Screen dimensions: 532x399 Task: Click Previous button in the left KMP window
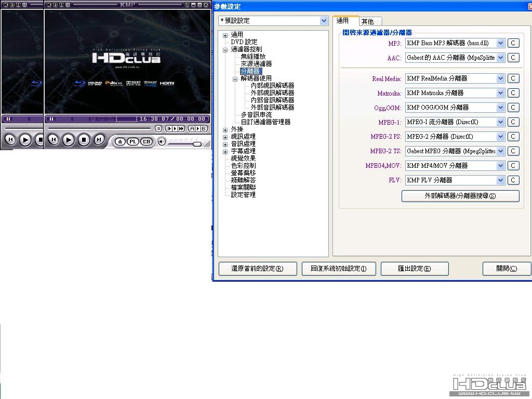click(x=10, y=139)
